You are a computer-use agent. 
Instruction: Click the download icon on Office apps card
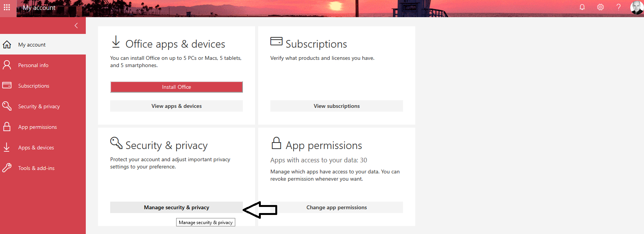click(x=116, y=42)
